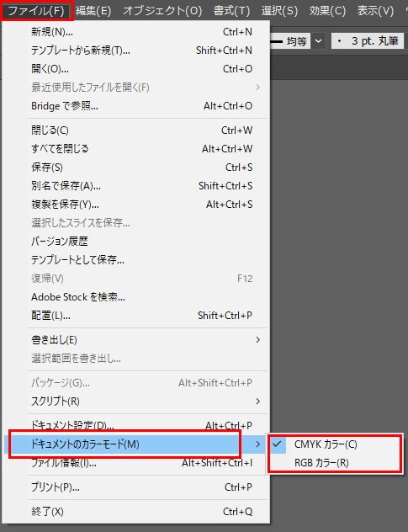Open the ファイル(F) menu

37,11
